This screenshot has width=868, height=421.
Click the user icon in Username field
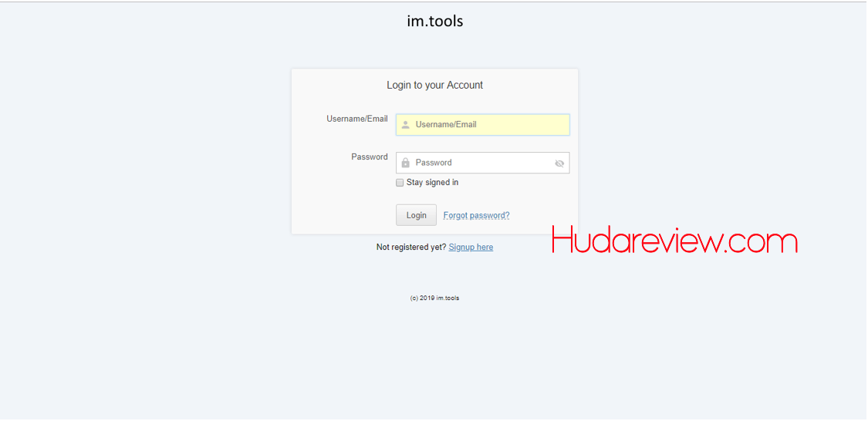pyautogui.click(x=405, y=125)
